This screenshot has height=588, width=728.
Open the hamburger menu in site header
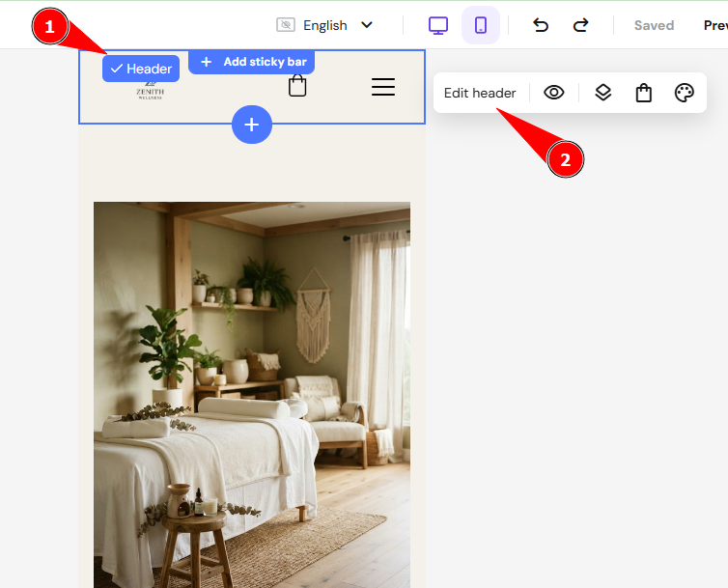click(x=383, y=87)
